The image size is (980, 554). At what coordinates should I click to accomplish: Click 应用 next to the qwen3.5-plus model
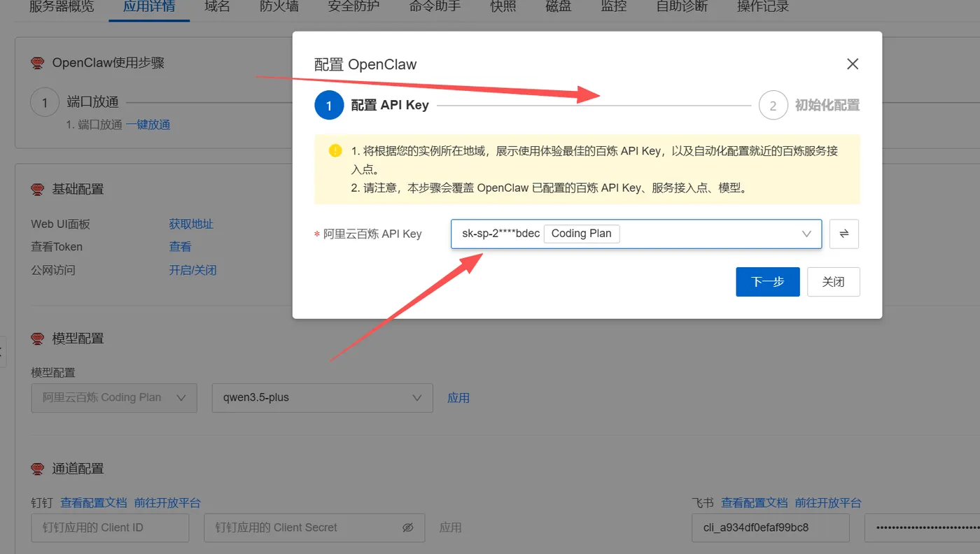[458, 398]
